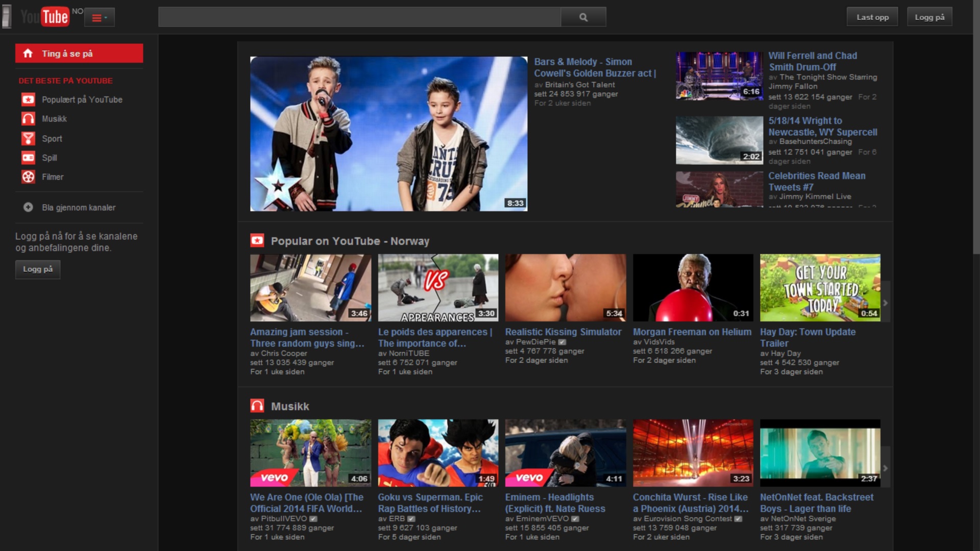Open Realistic Kissing Simulator thumbnail
The width and height of the screenshot is (980, 551).
pos(565,288)
